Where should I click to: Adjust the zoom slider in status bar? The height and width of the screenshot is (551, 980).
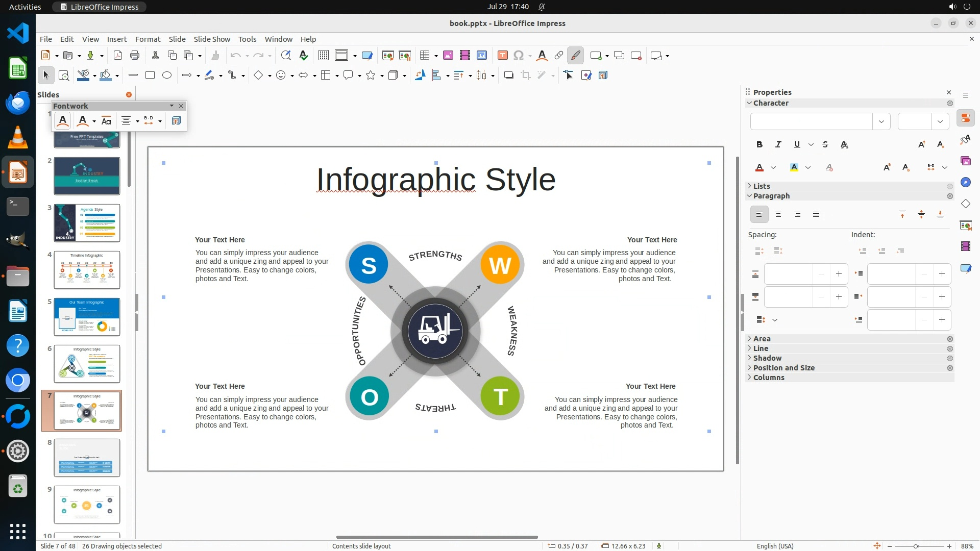[x=916, y=546]
